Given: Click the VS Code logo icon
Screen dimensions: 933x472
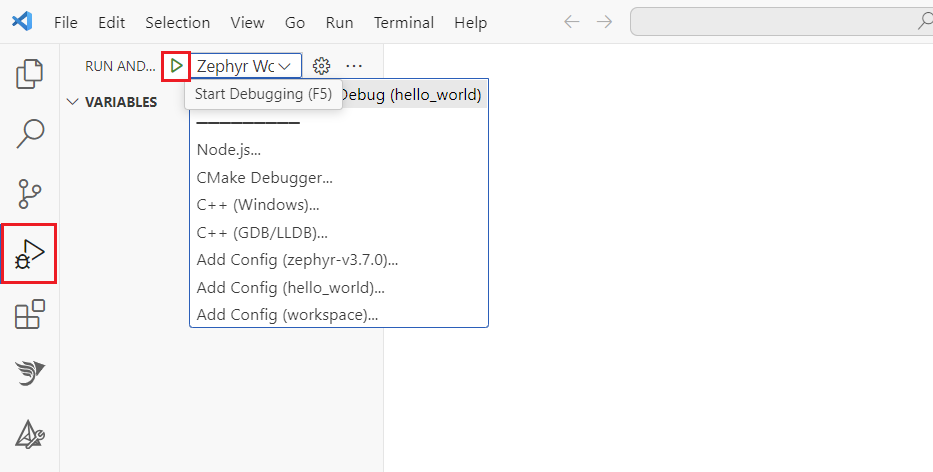Looking at the screenshot, I should (22, 22).
